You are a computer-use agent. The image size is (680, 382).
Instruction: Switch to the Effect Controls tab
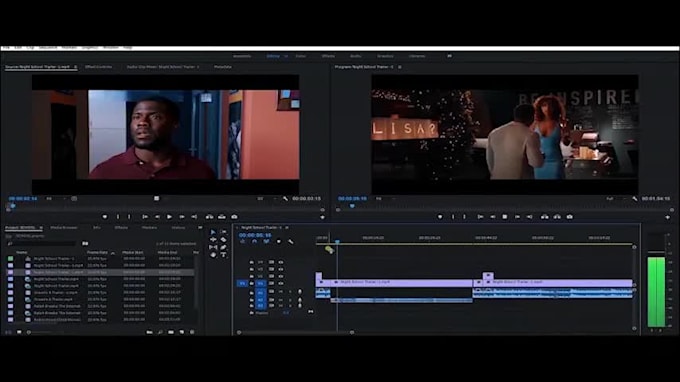98,67
